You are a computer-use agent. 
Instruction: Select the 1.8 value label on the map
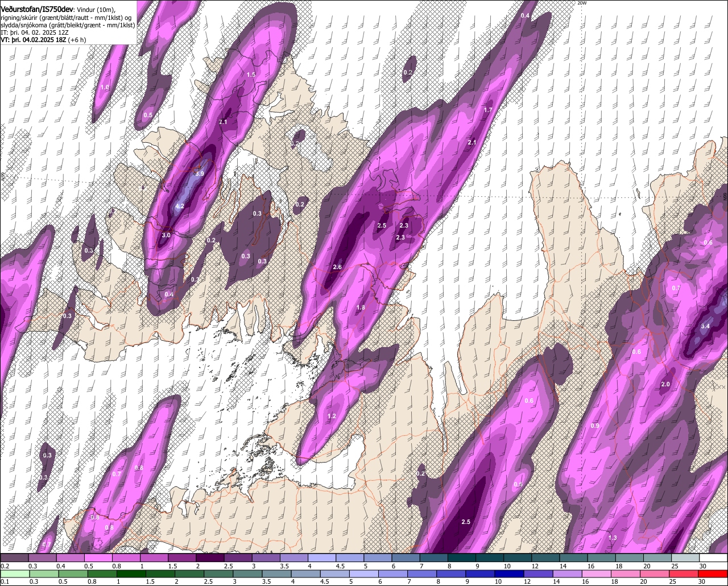[x=361, y=308]
